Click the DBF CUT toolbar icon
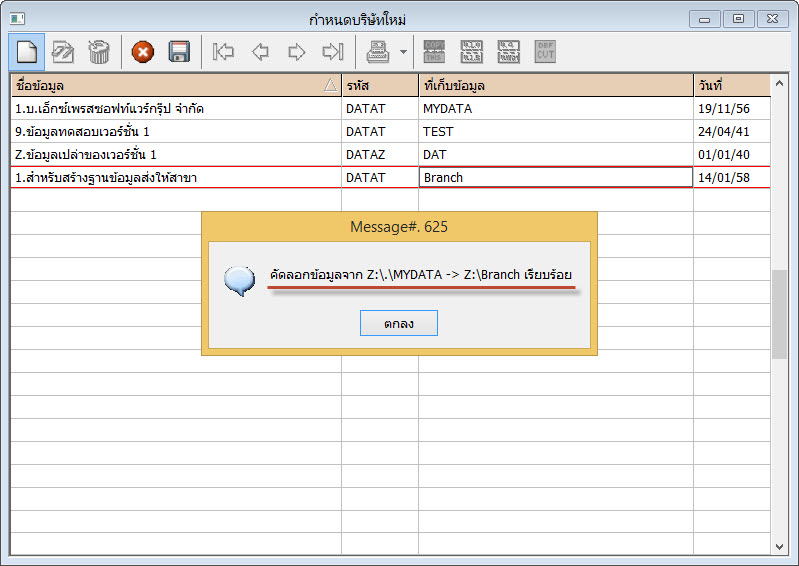This screenshot has width=799, height=566. point(545,51)
